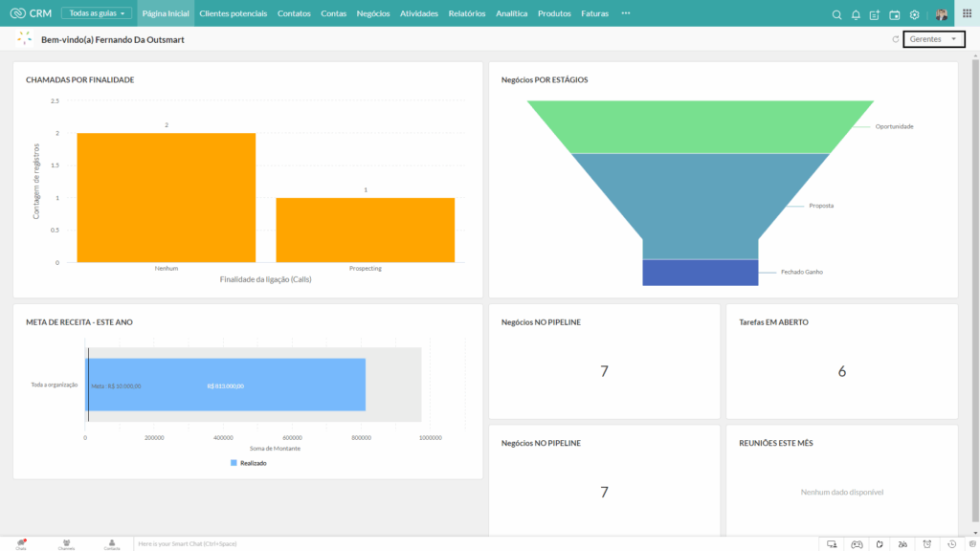The width and height of the screenshot is (980, 551).
Task: Click the quick-create record icon
Action: (875, 14)
